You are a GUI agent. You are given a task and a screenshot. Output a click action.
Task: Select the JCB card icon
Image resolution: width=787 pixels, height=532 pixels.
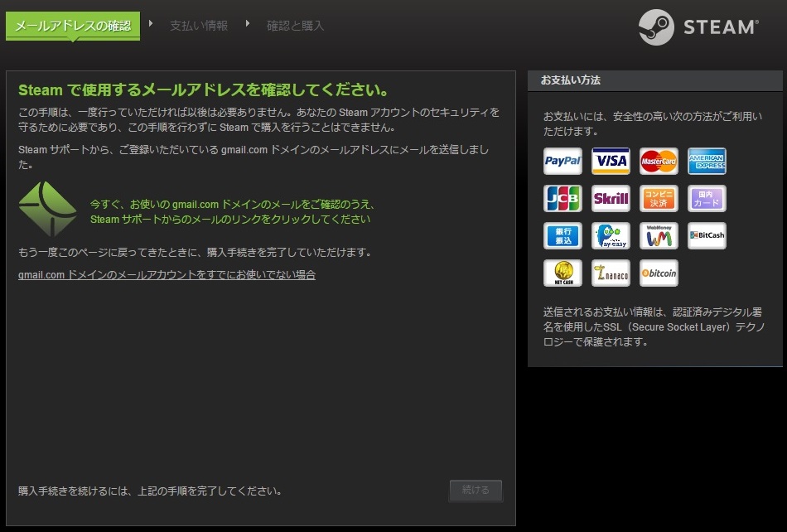562,198
